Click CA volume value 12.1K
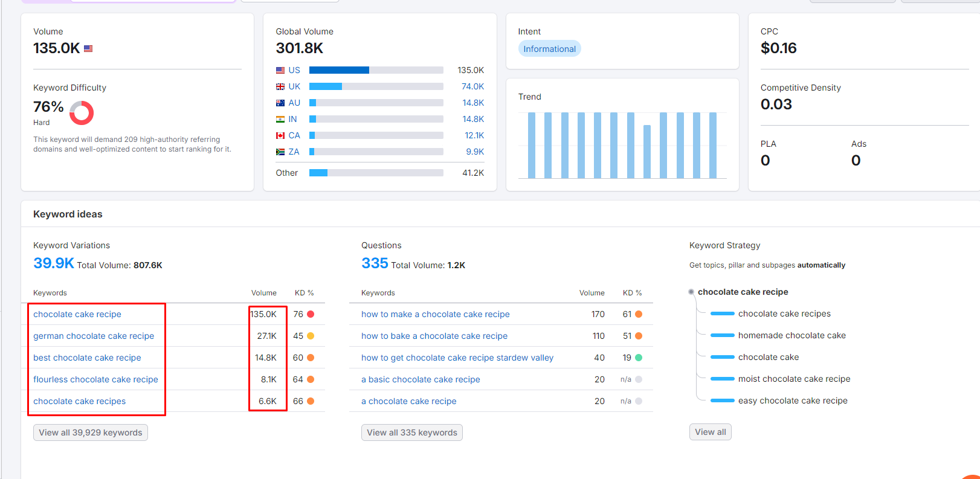This screenshot has height=479, width=980. pos(474,135)
